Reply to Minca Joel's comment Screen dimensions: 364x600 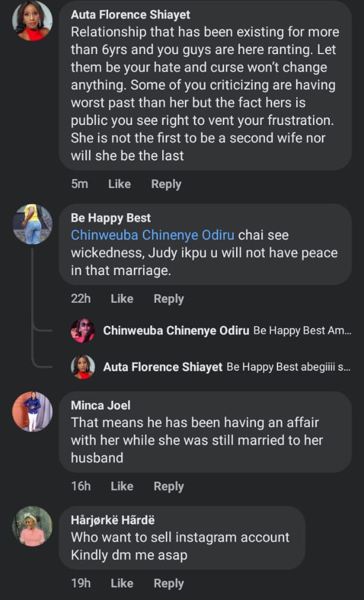coord(169,486)
